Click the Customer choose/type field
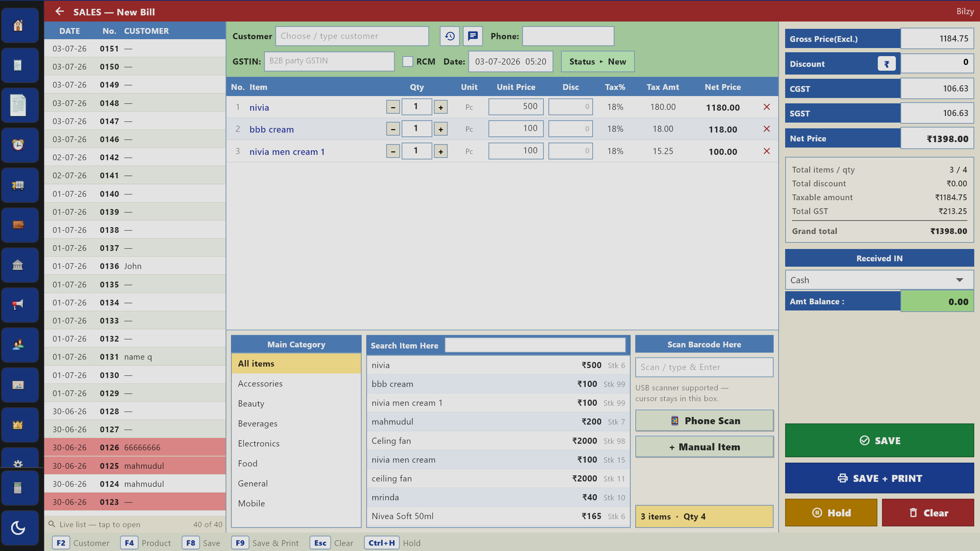The height and width of the screenshot is (551, 980). click(352, 36)
